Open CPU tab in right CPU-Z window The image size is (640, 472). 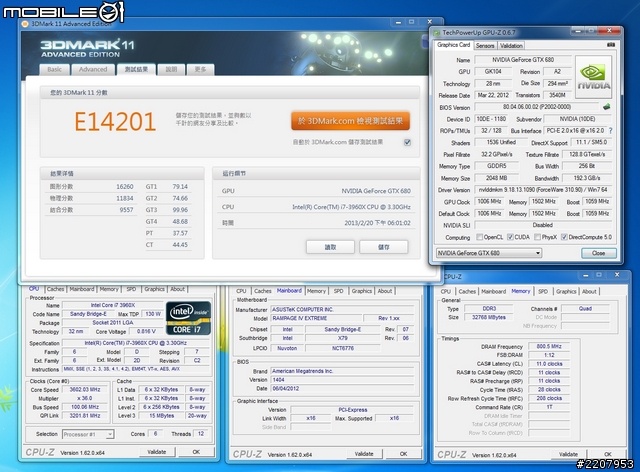[446, 292]
